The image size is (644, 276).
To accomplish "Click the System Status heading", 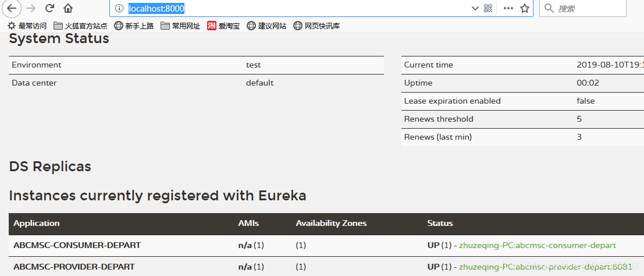I will click(x=59, y=38).
